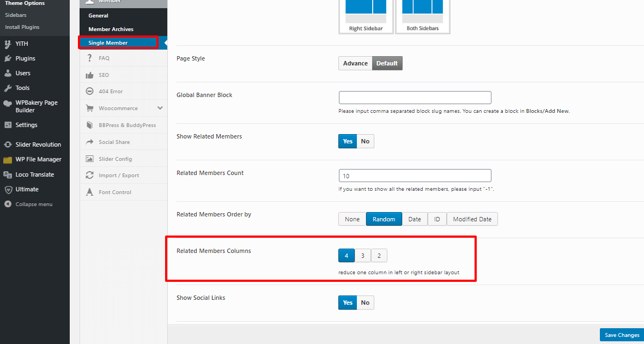Set Related Members Order to Random
This screenshot has height=344, width=644.
384,219
